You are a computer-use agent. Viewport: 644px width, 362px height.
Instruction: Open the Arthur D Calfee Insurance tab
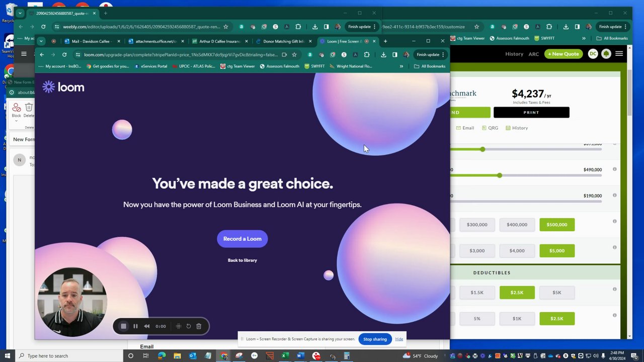[219, 41]
